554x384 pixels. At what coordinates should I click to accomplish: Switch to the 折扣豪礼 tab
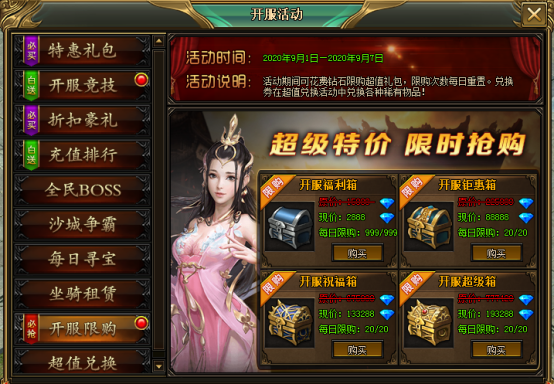pos(82,120)
